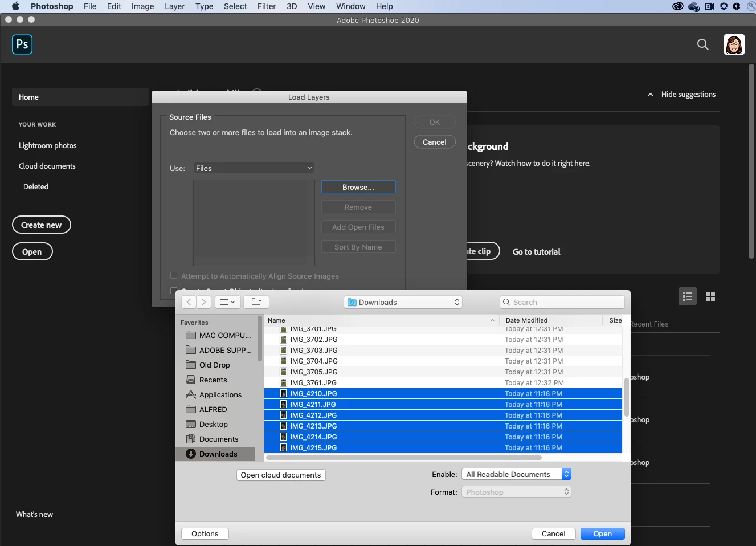This screenshot has height=546, width=756.
Task: Sort file list by Date Modified
Action: pyautogui.click(x=551, y=320)
